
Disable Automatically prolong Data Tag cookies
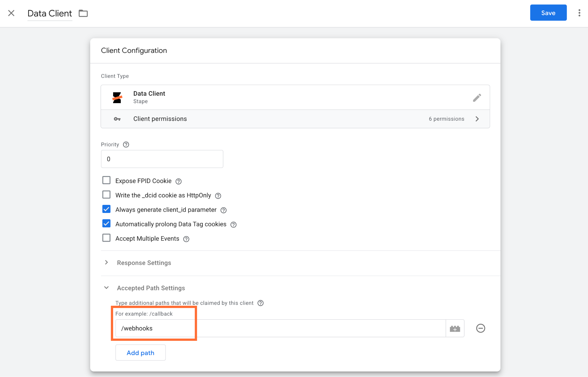[x=107, y=223]
